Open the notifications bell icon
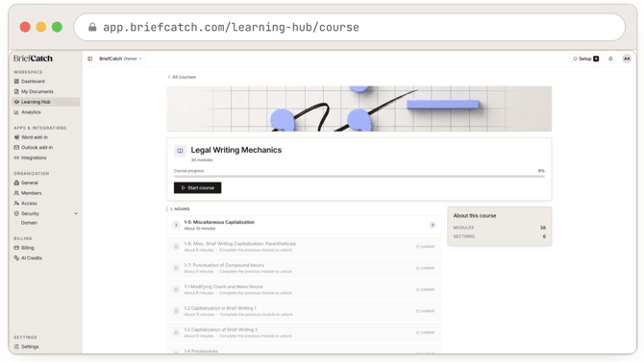The height and width of the screenshot is (362, 644). pyautogui.click(x=610, y=59)
